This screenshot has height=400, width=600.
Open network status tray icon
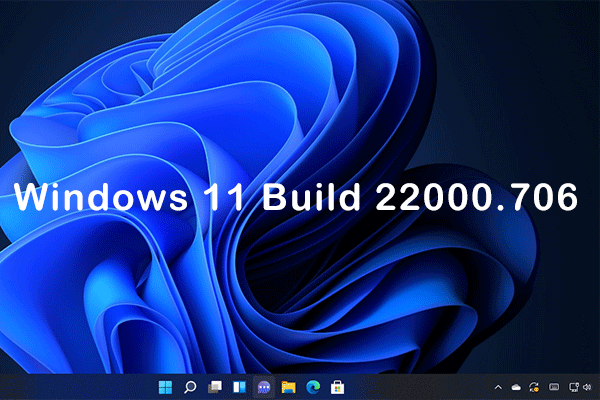(x=574, y=387)
